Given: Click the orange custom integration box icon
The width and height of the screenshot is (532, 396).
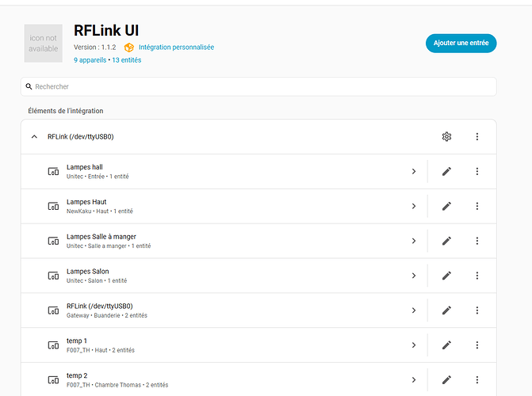Looking at the screenshot, I should pos(129,48).
